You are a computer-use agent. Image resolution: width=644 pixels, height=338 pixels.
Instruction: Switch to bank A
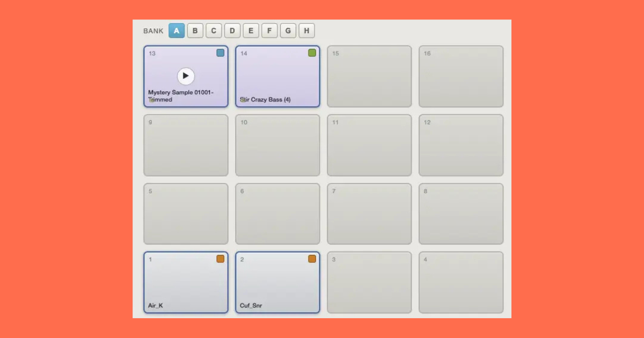(177, 31)
